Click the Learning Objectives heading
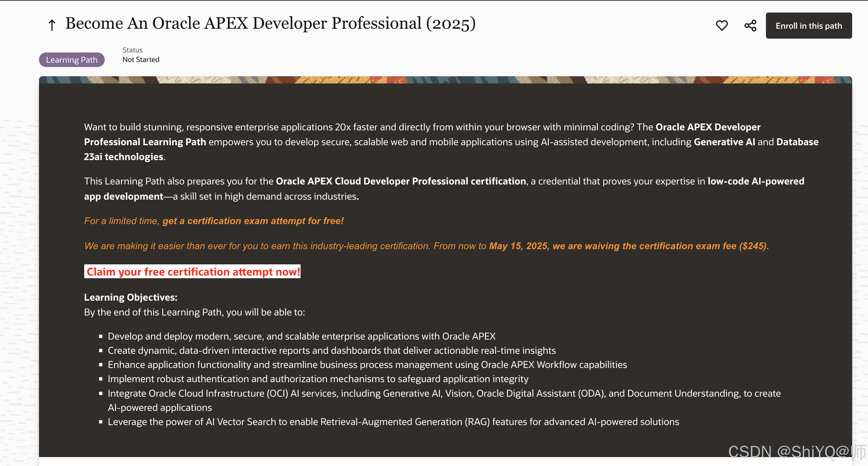 [130, 297]
